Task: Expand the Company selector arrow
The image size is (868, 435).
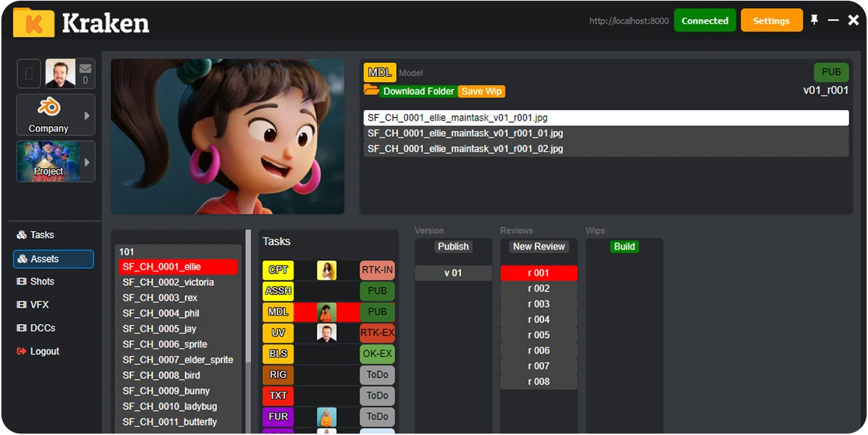Action: pyautogui.click(x=87, y=115)
